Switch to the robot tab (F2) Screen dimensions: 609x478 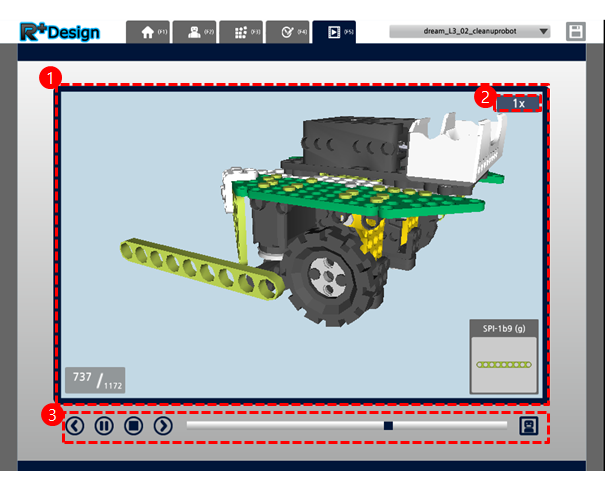pyautogui.click(x=195, y=32)
